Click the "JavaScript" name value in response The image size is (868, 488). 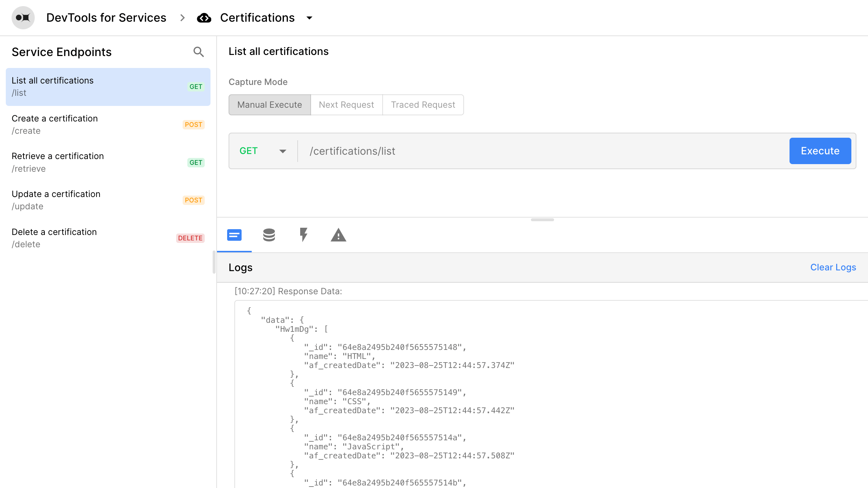click(x=371, y=447)
